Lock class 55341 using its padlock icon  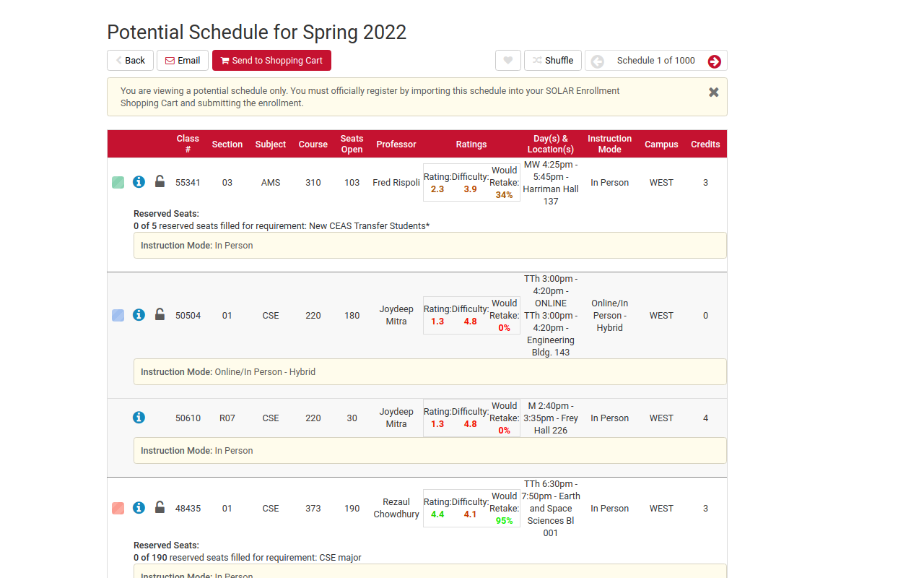click(x=160, y=182)
